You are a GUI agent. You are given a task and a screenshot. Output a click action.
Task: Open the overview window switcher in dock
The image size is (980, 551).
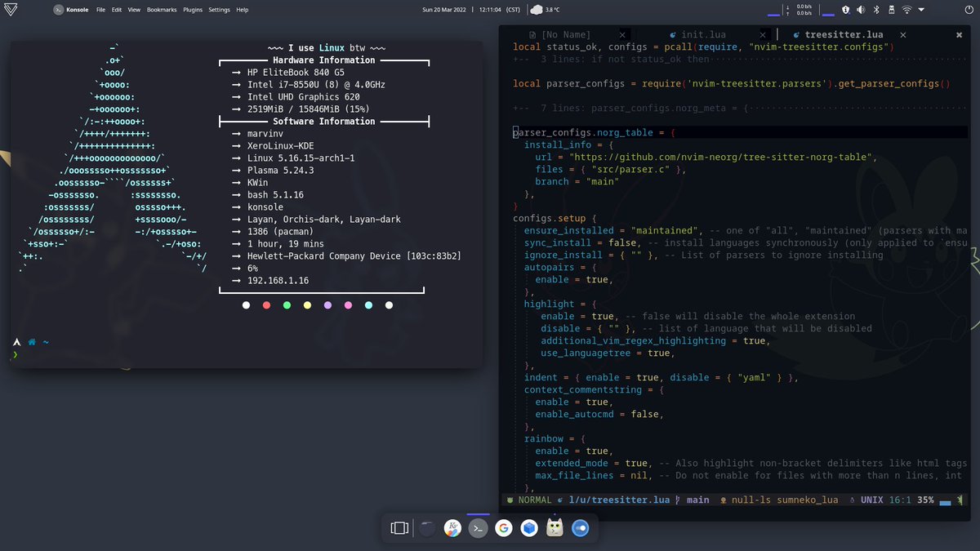(x=399, y=528)
